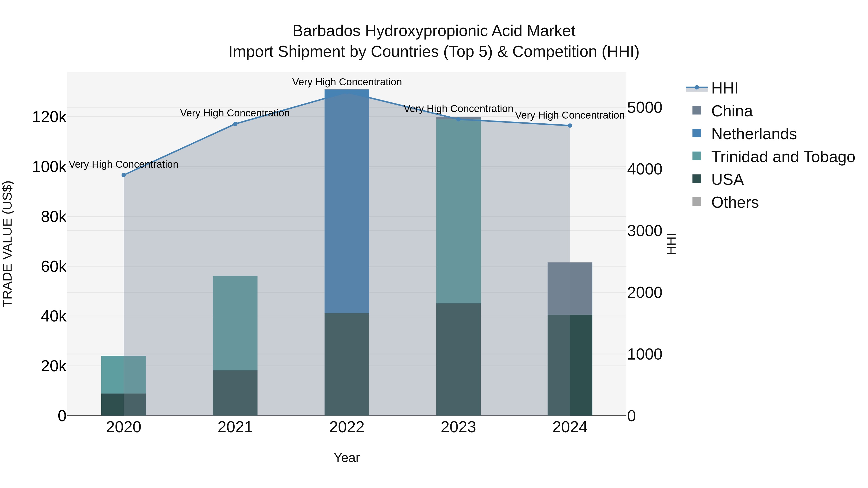
Task: Click the 60k y-axis tick label
Action: 54,267
